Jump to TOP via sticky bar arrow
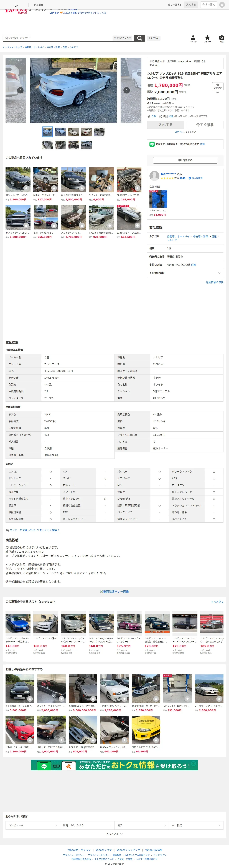Screen dimensions: 229x868 (16, 5)
